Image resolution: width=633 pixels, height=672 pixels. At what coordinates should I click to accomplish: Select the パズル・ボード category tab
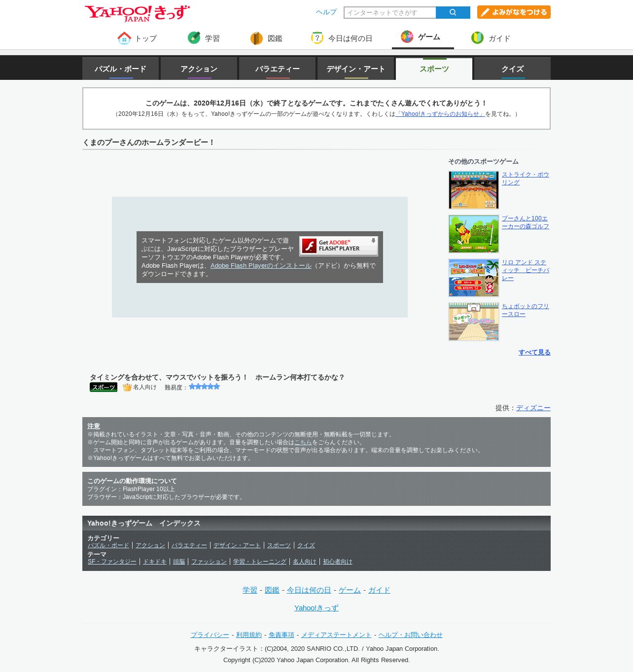pos(121,69)
